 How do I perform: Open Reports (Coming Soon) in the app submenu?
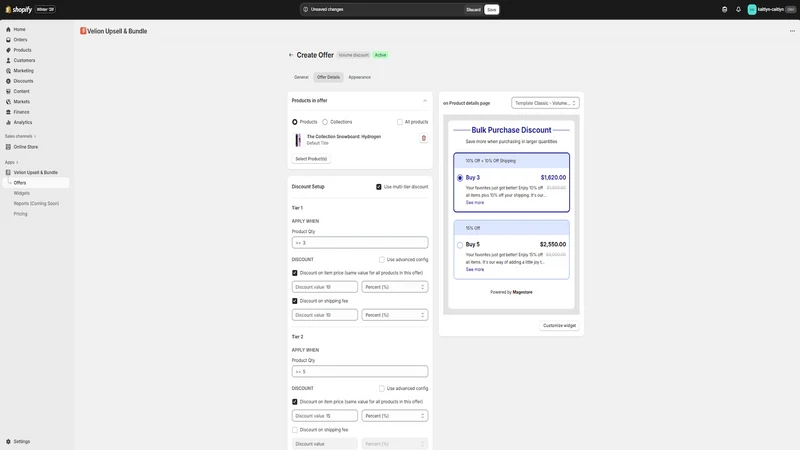36,204
